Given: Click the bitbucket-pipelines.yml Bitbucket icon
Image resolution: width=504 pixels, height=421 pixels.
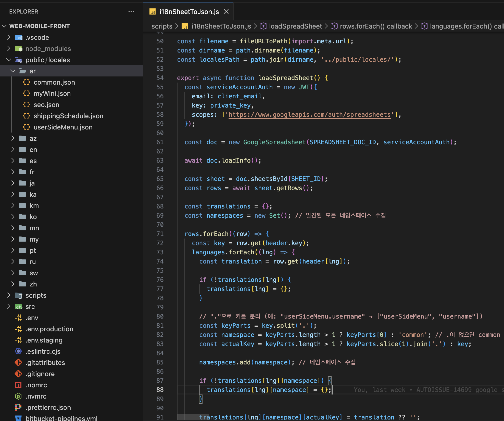Looking at the screenshot, I should (x=18, y=418).
